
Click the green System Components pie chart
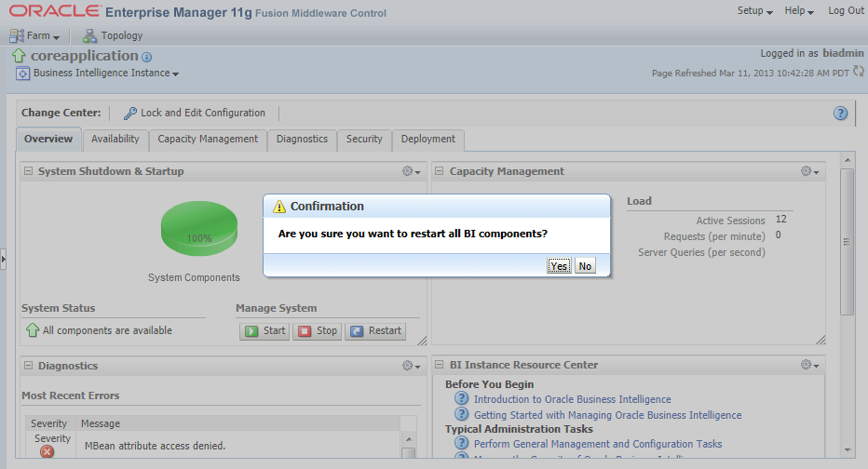(199, 228)
